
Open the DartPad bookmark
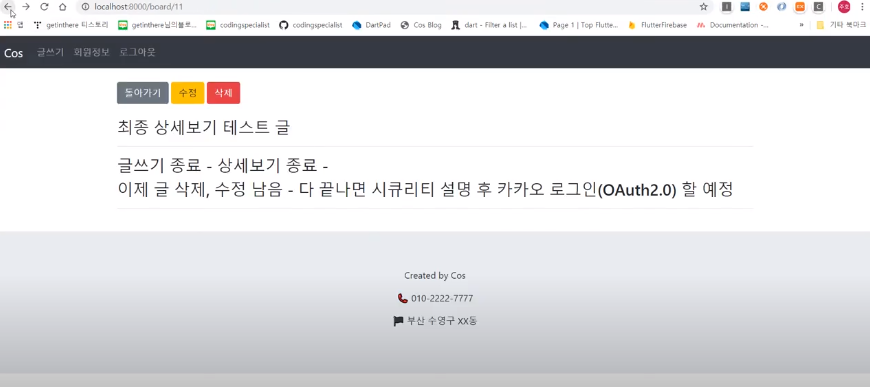pyautogui.click(x=372, y=25)
